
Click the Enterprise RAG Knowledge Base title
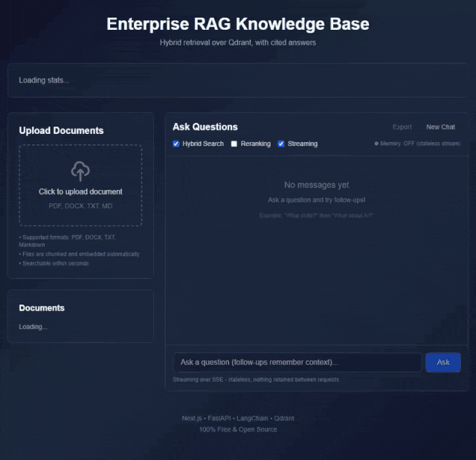pyautogui.click(x=238, y=24)
